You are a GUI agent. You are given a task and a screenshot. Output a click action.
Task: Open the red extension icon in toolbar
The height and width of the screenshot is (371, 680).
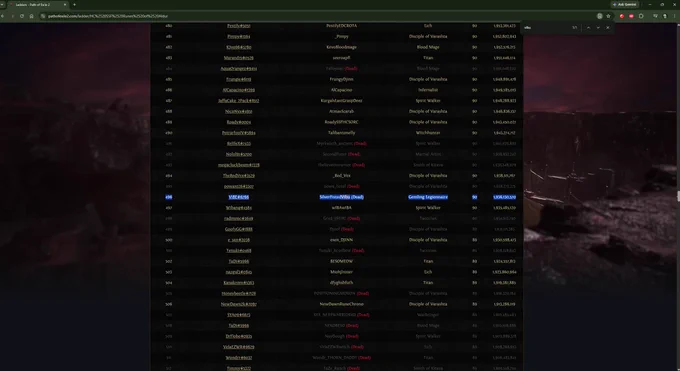[621, 16]
